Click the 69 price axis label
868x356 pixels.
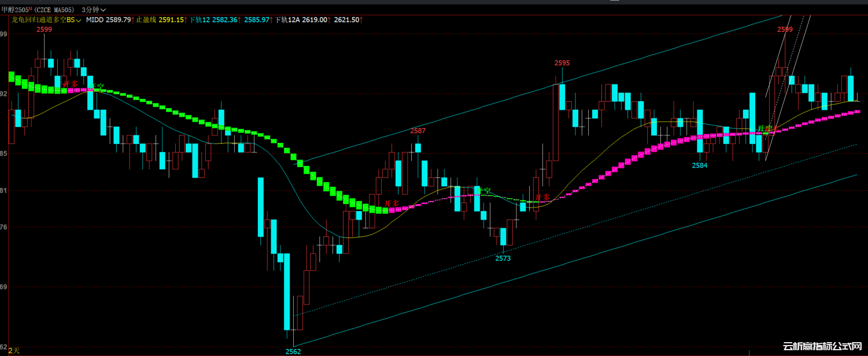click(x=3, y=287)
